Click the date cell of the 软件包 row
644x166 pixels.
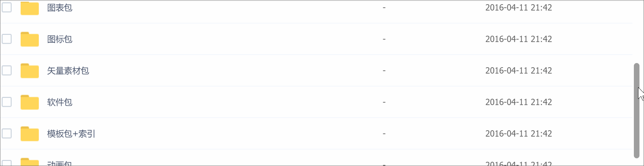point(518,102)
